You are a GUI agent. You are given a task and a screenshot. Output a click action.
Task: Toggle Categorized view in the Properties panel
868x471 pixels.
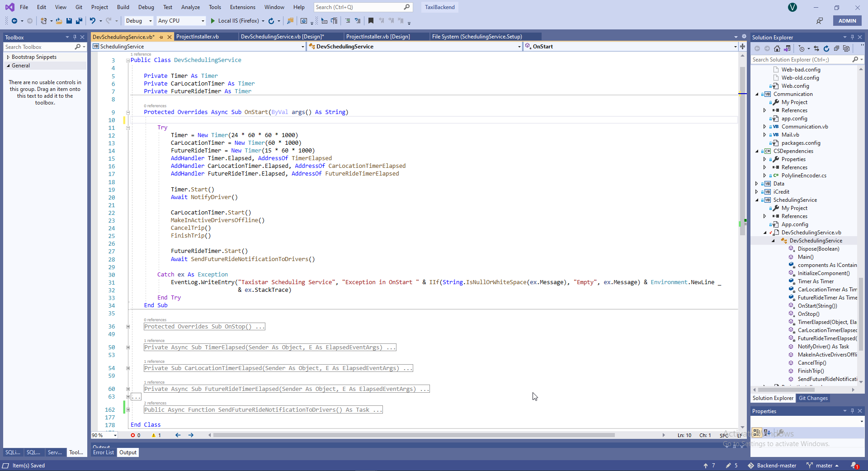[x=757, y=433]
